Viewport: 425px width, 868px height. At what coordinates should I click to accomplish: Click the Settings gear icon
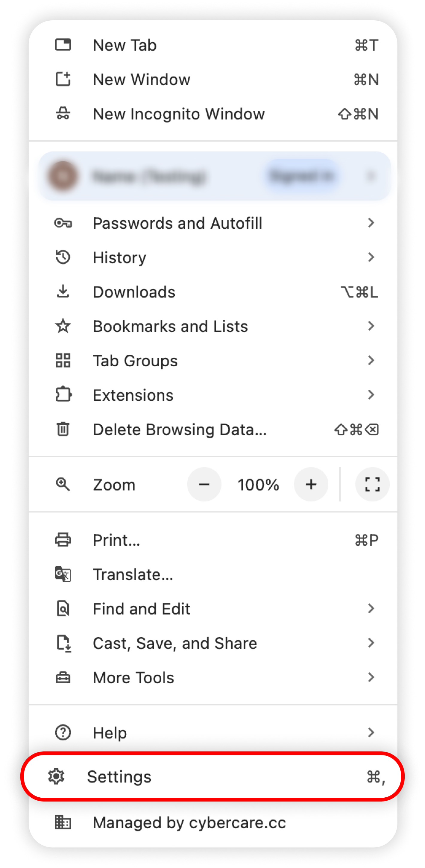pyautogui.click(x=56, y=776)
